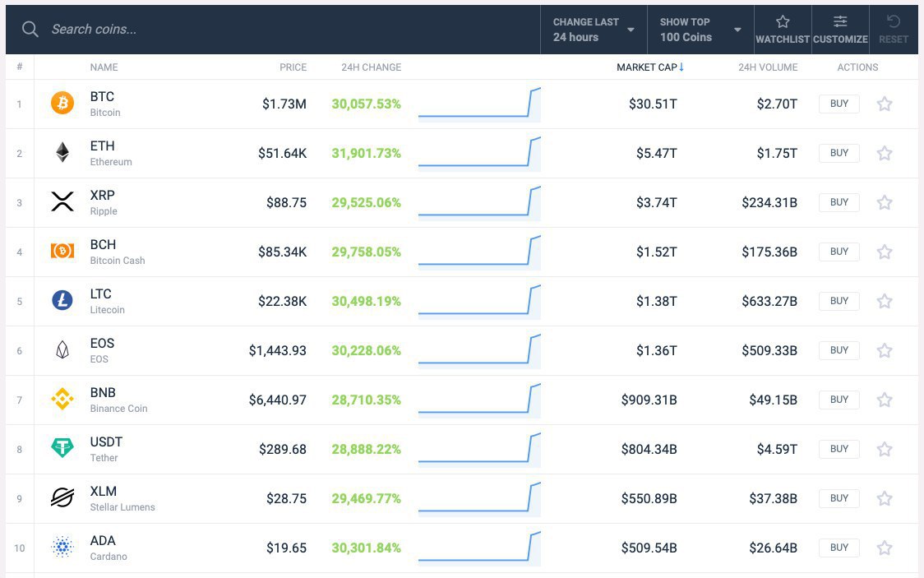The image size is (924, 578).
Task: Click the Bitcoin logo icon
Action: [62, 103]
